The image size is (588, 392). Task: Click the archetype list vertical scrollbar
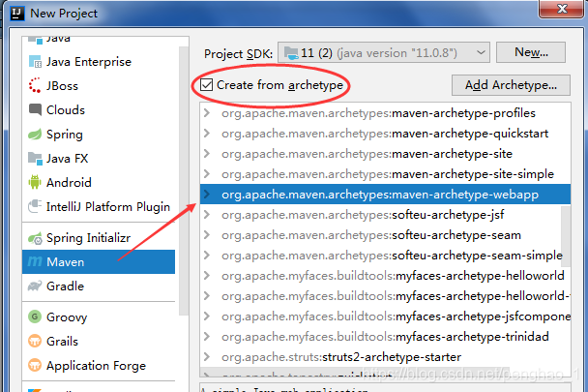click(x=566, y=236)
